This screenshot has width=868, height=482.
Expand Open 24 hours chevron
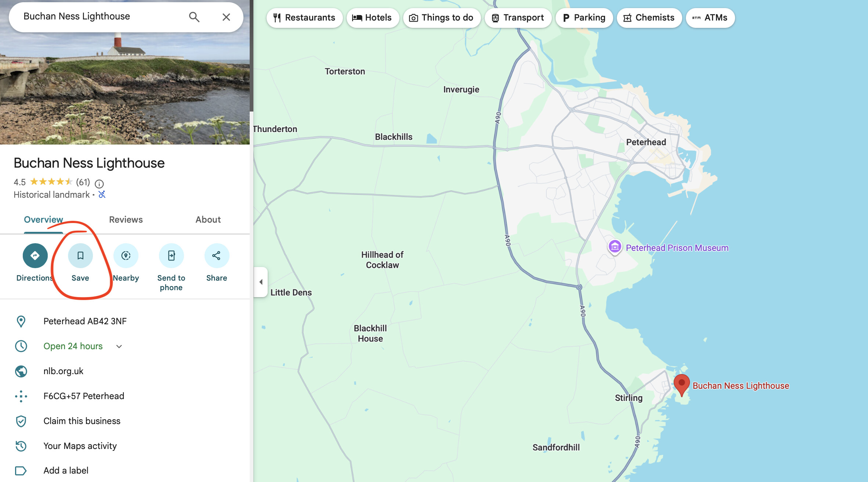119,346
